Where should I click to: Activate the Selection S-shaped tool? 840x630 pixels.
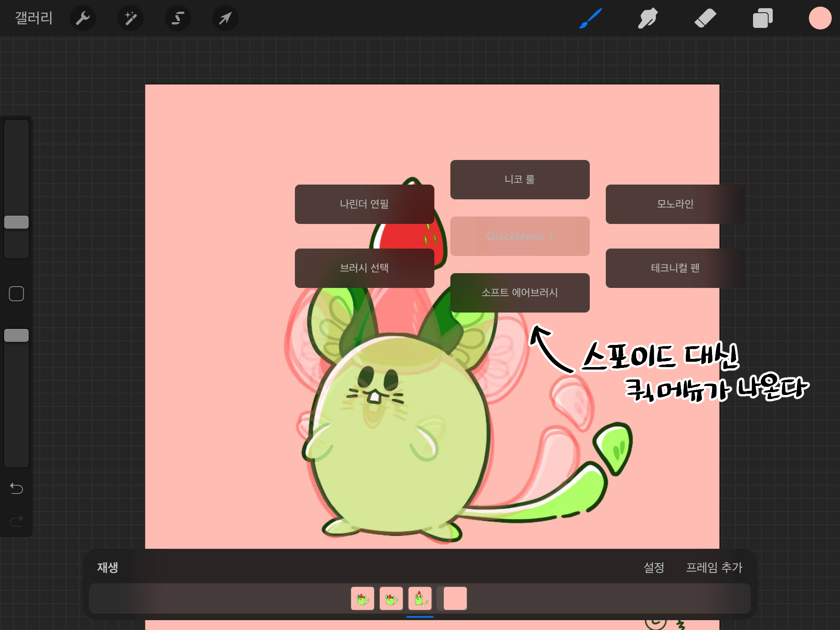tap(178, 18)
